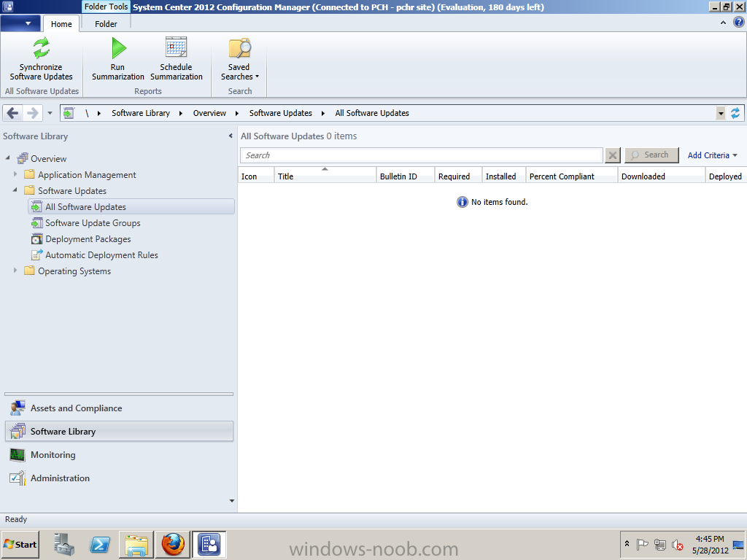Sort by the Installed column header

pyautogui.click(x=503, y=176)
